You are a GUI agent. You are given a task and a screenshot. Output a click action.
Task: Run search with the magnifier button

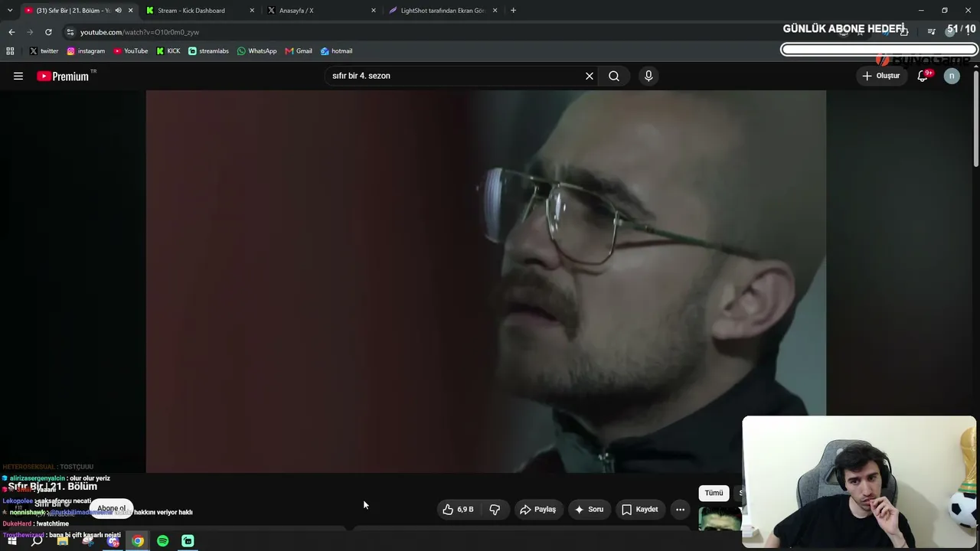click(x=614, y=76)
